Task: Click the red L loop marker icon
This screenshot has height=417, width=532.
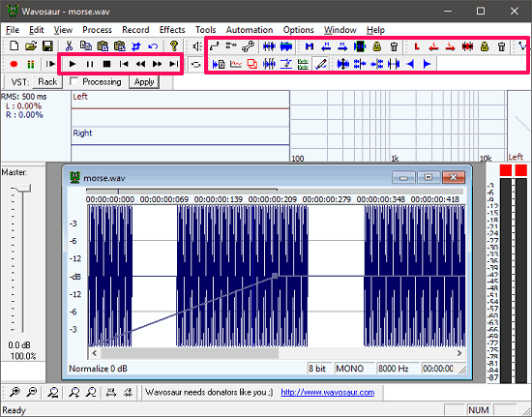Action: [417, 46]
